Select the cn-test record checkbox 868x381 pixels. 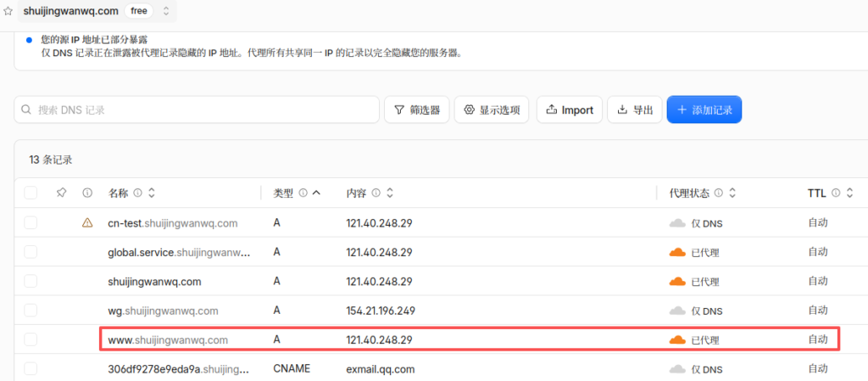pos(31,222)
